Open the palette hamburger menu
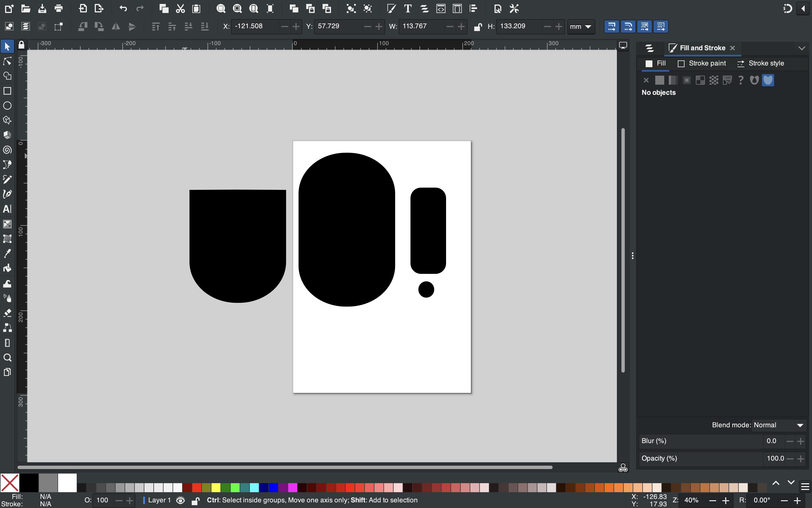This screenshot has width=812, height=508. click(x=805, y=487)
